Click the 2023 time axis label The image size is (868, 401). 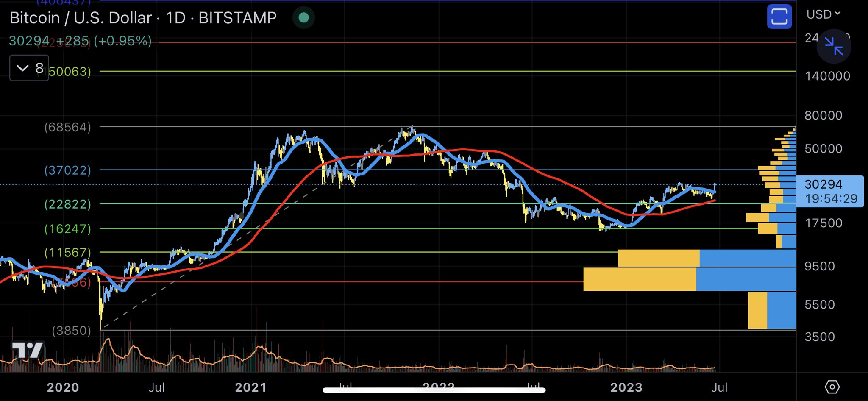click(x=626, y=387)
